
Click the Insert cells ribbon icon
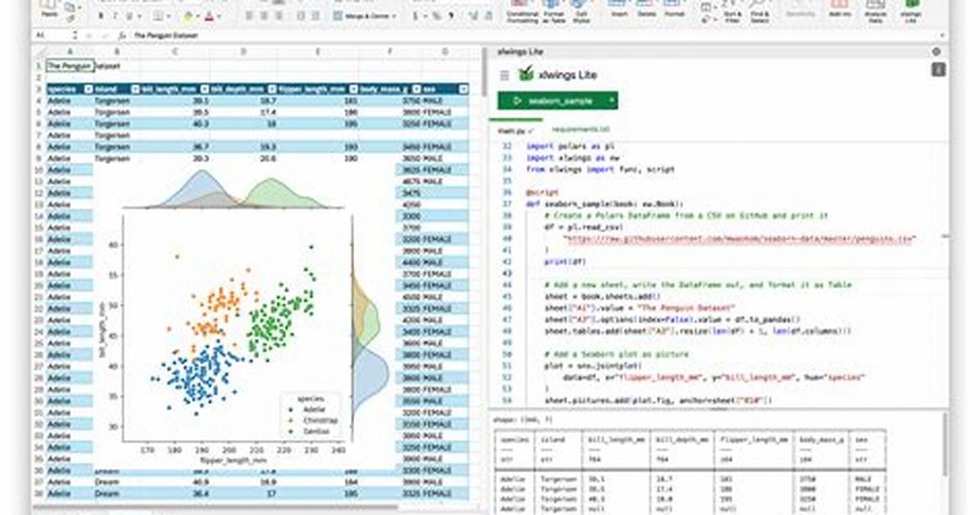[x=619, y=9]
